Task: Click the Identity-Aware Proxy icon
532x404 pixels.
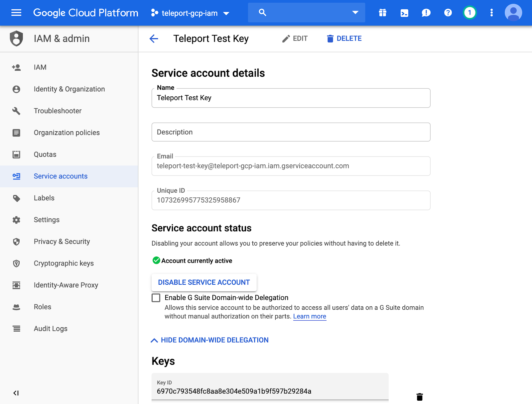Action: (x=16, y=285)
